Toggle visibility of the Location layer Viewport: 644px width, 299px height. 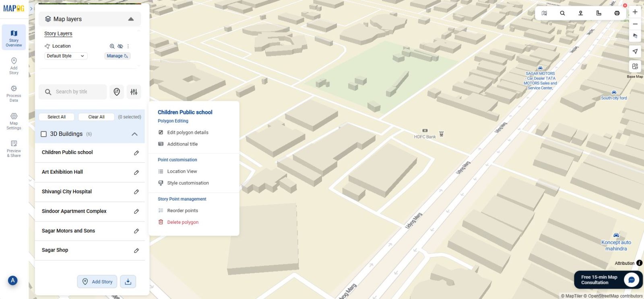(120, 46)
